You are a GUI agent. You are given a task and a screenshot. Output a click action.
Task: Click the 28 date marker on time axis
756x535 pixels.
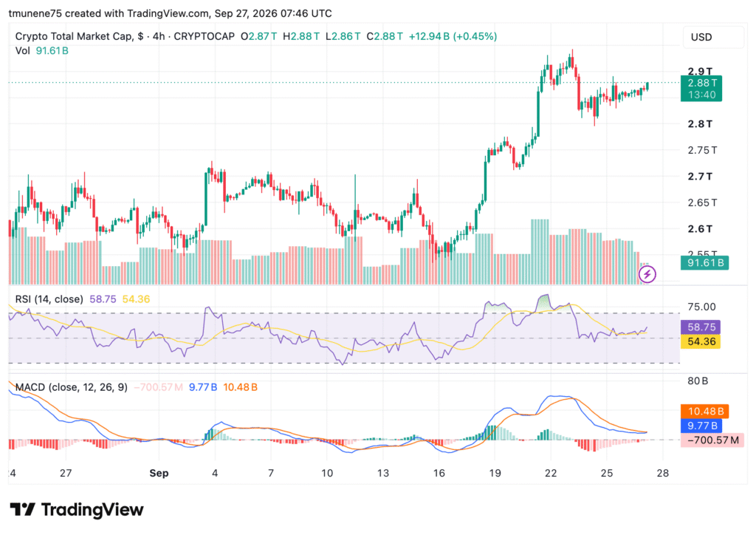663,473
